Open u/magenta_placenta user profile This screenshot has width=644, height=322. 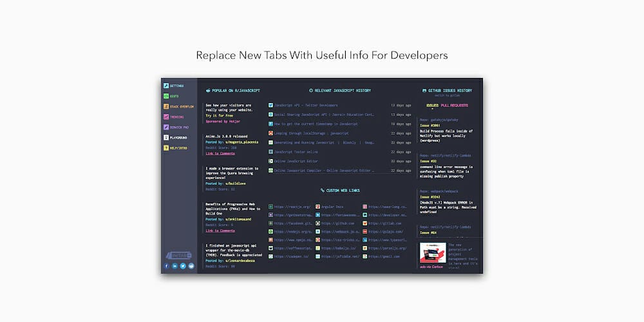(242, 142)
